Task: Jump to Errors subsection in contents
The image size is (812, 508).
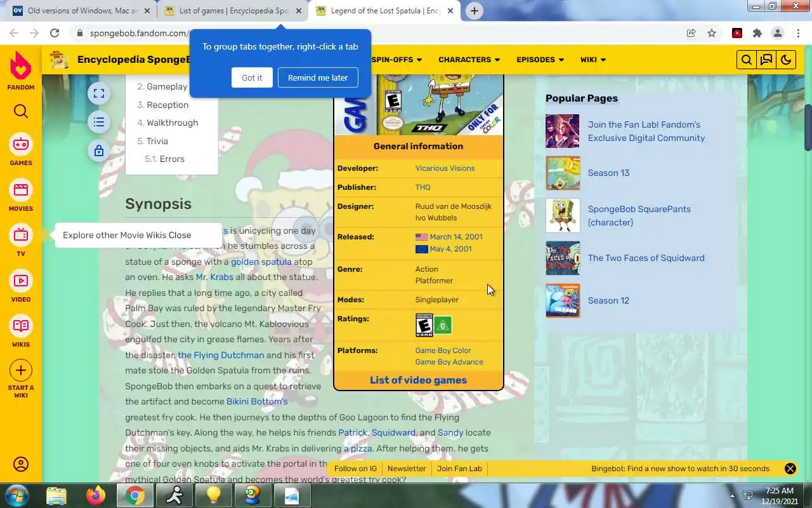Action: click(x=172, y=159)
